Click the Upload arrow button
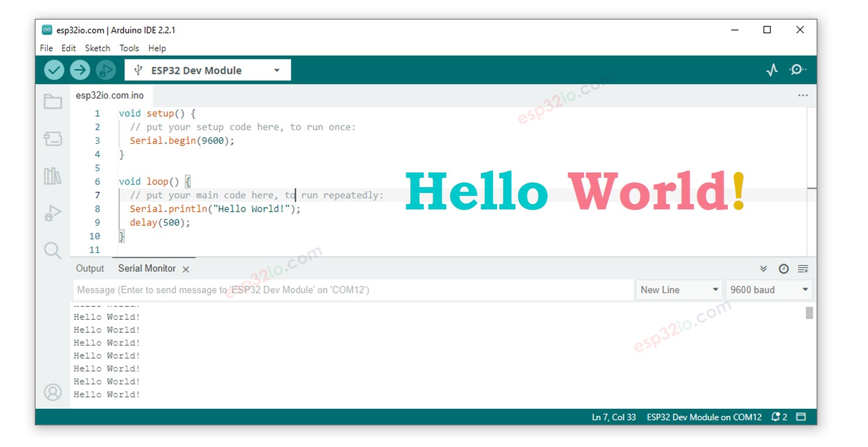This screenshot has width=868, height=447. point(80,70)
